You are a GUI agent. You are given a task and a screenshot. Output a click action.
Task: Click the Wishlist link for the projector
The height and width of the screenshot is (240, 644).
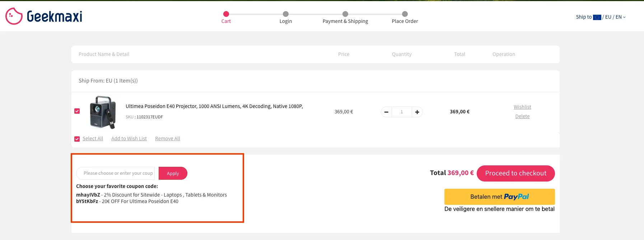[522, 107]
